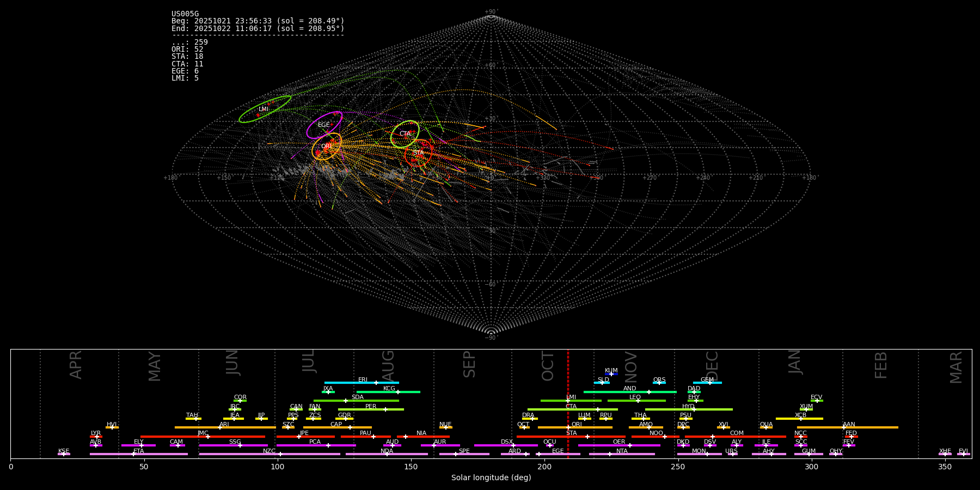Click the LYR shower label in timeline
The height and width of the screenshot is (490, 980).
pos(96,433)
